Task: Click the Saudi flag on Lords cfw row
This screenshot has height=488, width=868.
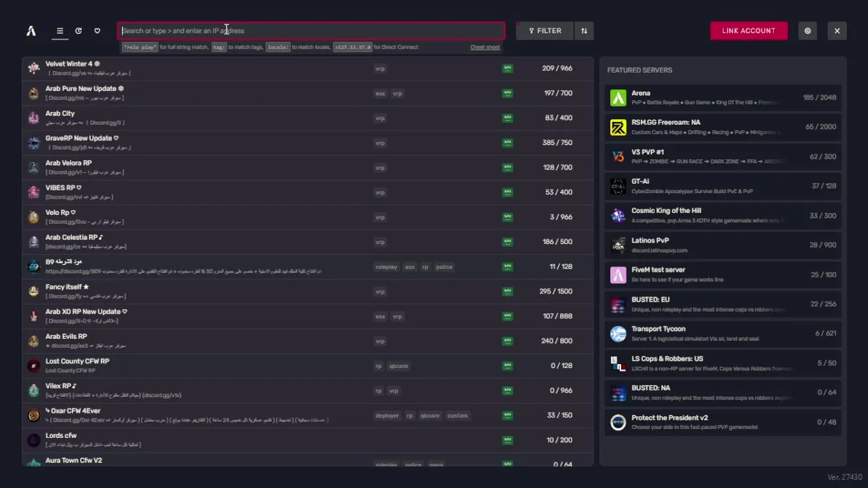Action: [x=507, y=440]
